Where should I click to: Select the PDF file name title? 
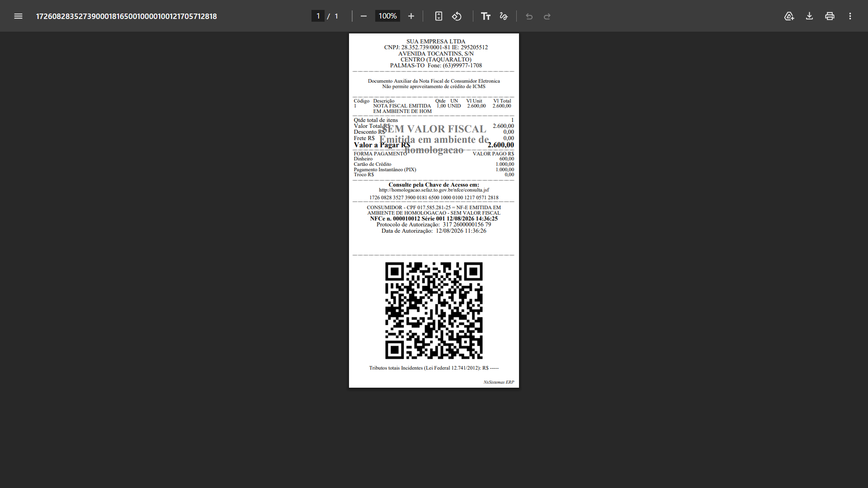pos(127,16)
